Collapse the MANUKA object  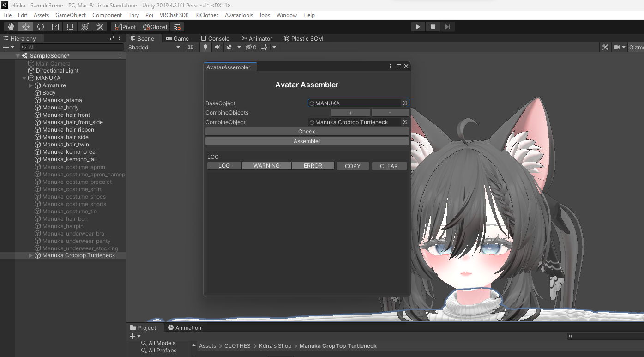24,78
